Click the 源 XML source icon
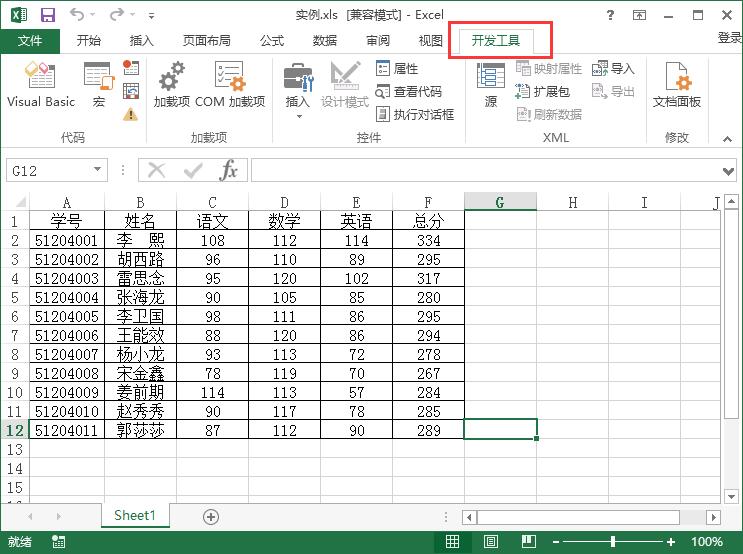Viewport: 743px width, 554px height. (x=490, y=85)
